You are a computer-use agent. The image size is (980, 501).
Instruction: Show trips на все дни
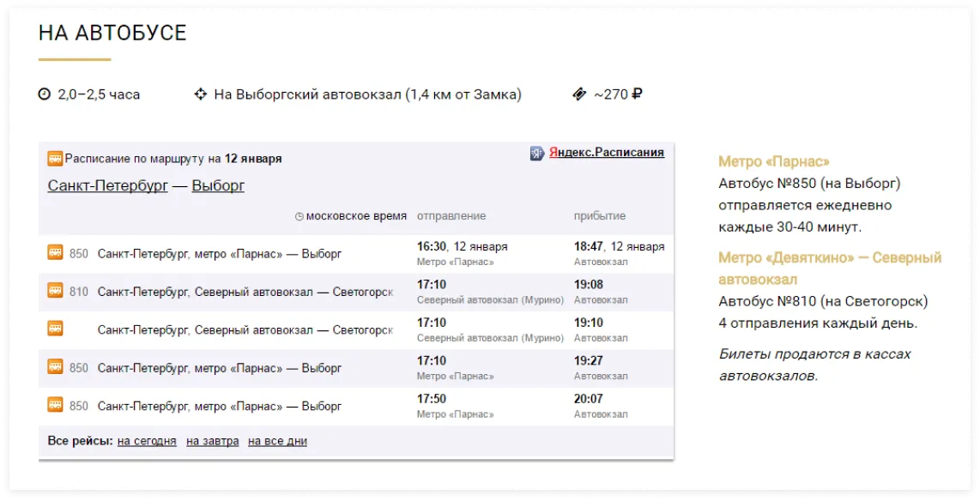click(x=277, y=441)
